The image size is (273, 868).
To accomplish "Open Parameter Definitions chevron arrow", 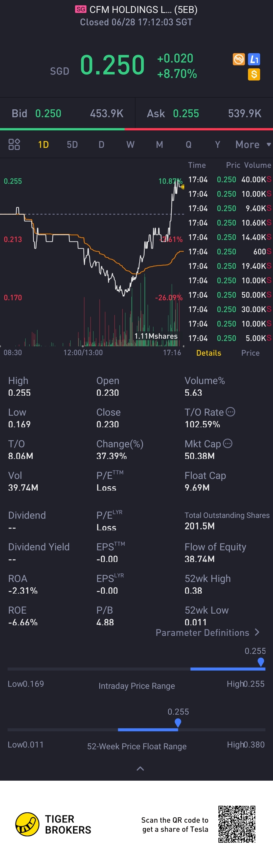I will coord(257,632).
